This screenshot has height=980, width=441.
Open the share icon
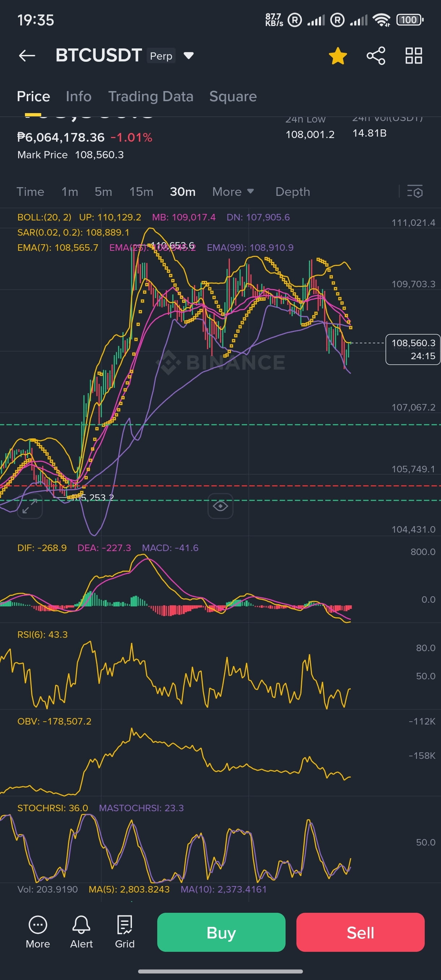point(376,56)
